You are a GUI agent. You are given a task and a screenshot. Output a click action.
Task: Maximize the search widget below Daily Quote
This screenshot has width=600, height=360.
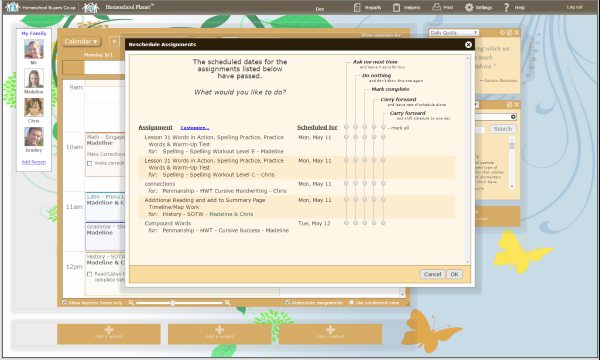(510, 104)
